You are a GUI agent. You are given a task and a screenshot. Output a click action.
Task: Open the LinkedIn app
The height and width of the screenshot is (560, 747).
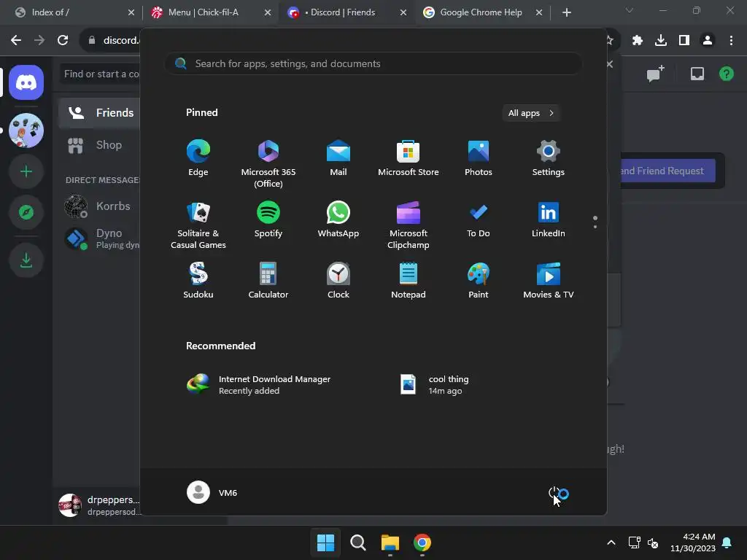click(x=549, y=219)
